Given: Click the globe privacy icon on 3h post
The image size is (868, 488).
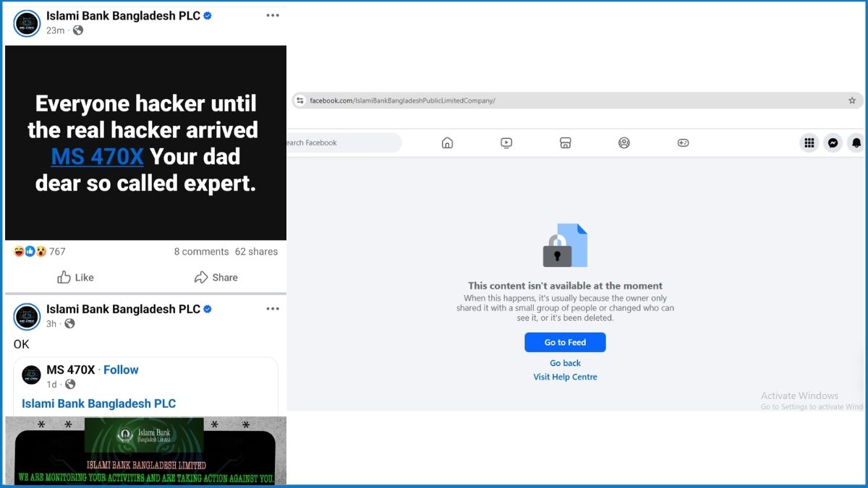Looking at the screenshot, I should pyautogui.click(x=70, y=324).
